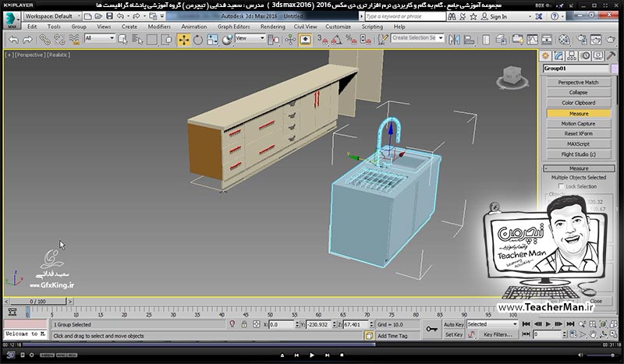Select the Select and Link chain tool
This screenshot has height=364, width=624.
(x=44, y=40)
